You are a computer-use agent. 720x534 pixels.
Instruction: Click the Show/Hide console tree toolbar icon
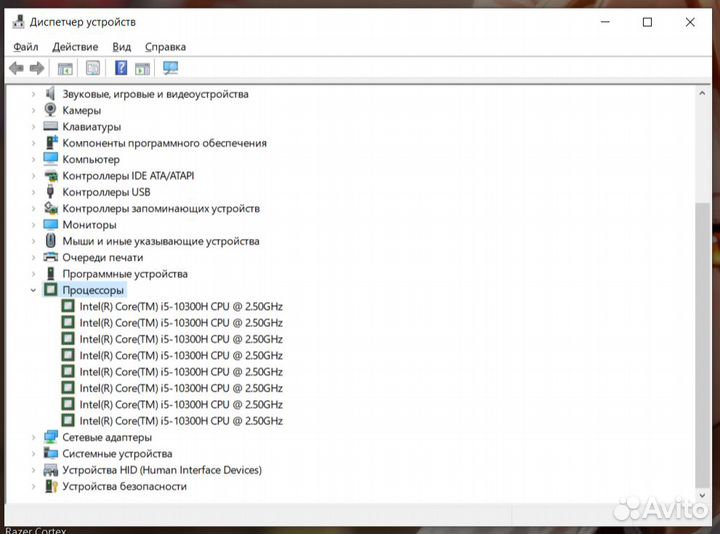coord(65,68)
